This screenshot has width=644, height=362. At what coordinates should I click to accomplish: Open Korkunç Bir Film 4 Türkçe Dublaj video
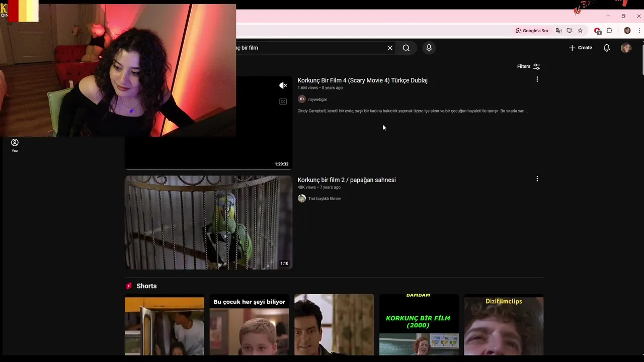point(362,80)
